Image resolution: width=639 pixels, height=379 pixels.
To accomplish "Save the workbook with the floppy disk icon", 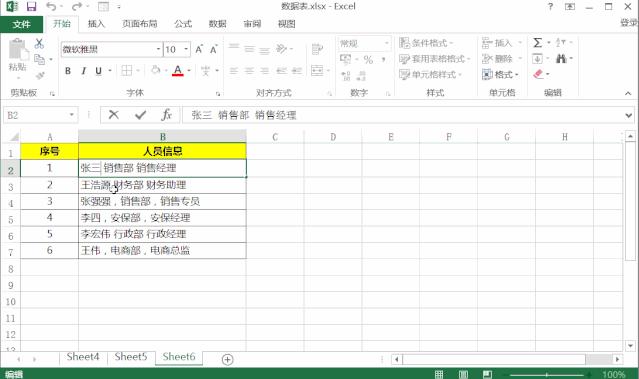I will (x=31, y=7).
